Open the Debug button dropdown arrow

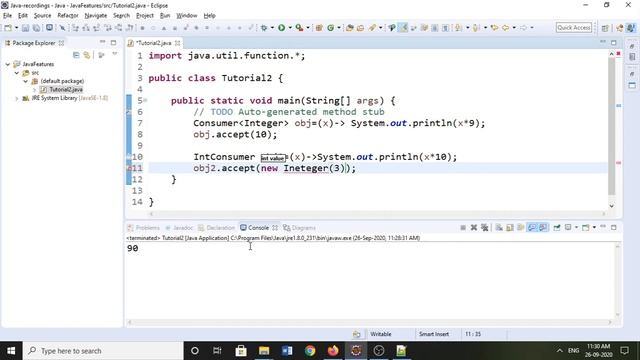pyautogui.click(x=272, y=28)
